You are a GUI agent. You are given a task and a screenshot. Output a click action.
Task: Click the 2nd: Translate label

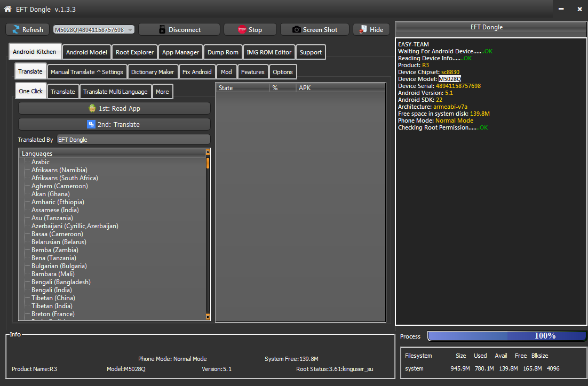click(118, 124)
